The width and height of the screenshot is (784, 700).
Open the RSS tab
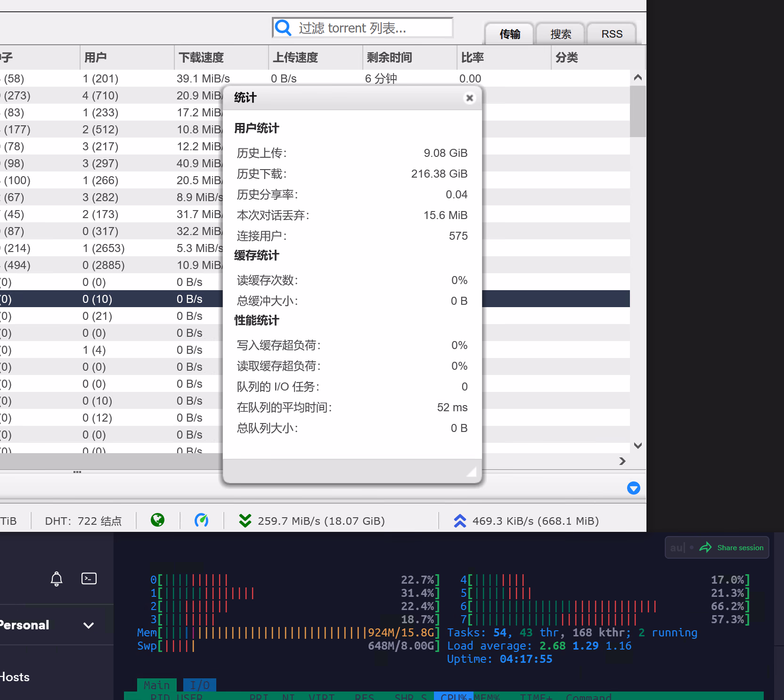(612, 34)
